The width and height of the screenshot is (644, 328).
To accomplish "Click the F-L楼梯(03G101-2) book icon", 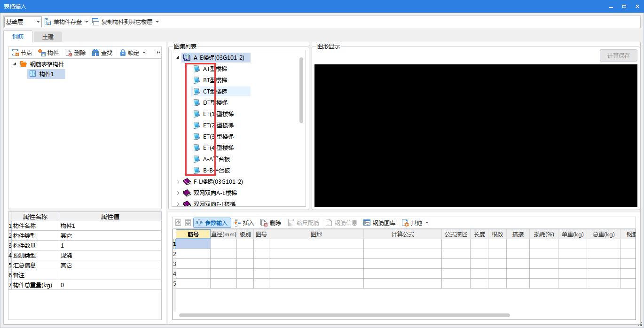I will click(x=187, y=181).
